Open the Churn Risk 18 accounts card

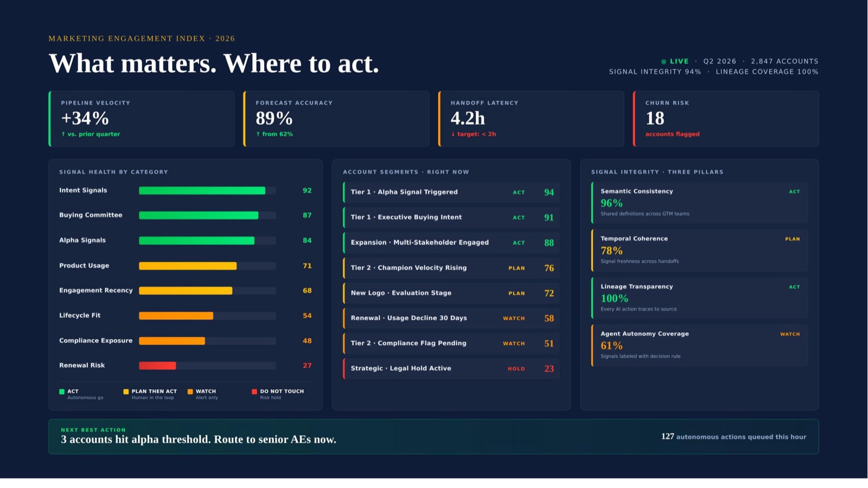(x=726, y=119)
